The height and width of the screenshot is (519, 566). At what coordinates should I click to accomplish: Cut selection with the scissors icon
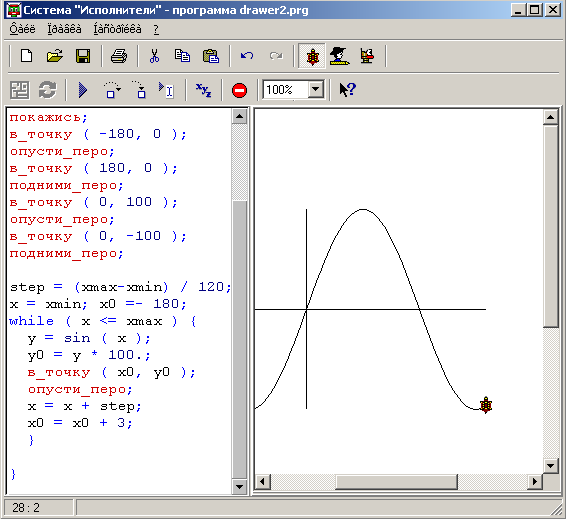(154, 56)
